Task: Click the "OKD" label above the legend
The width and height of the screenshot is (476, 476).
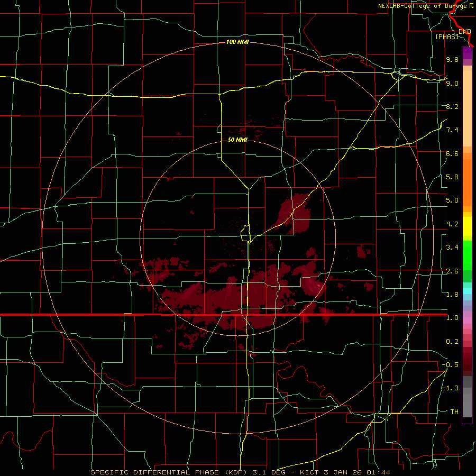Action: (x=465, y=31)
